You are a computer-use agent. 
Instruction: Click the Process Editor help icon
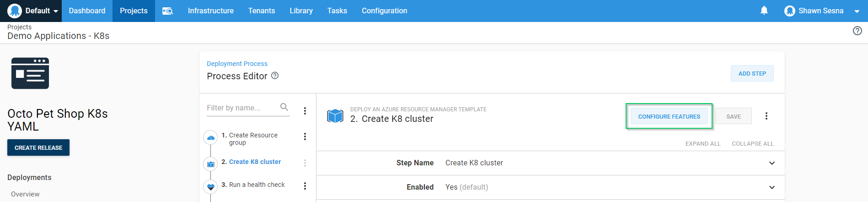pos(275,76)
